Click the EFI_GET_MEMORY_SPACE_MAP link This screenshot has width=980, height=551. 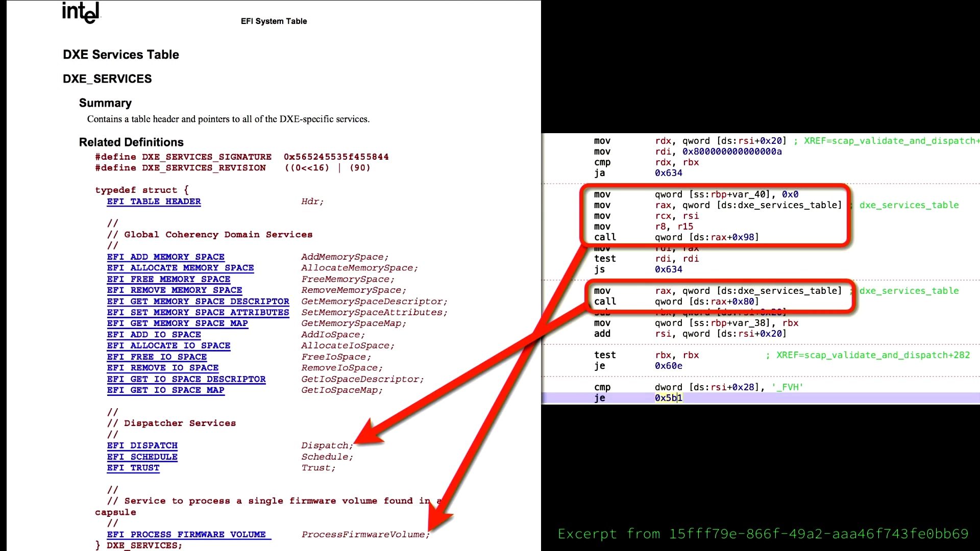tap(177, 323)
